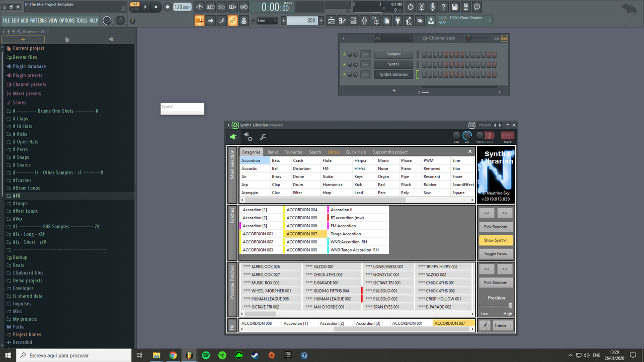Open the channel rack All filter dropdown
This screenshot has height=362, width=644.
tap(393, 38)
